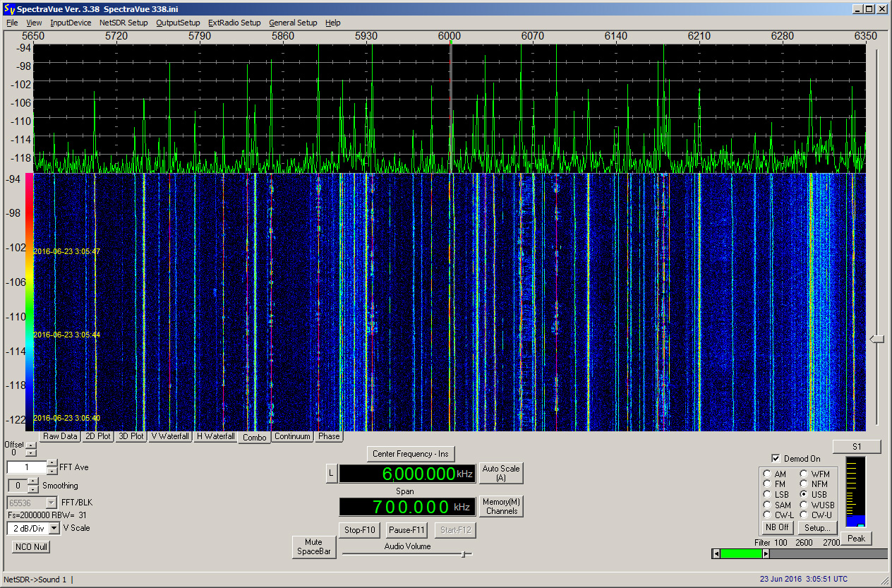Image resolution: width=892 pixels, height=588 pixels.
Task: Click the L lock button beside frequency display
Action: point(331,474)
